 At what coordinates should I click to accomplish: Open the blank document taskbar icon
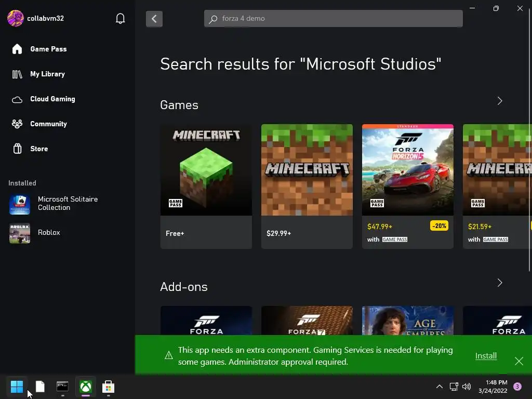40,387
